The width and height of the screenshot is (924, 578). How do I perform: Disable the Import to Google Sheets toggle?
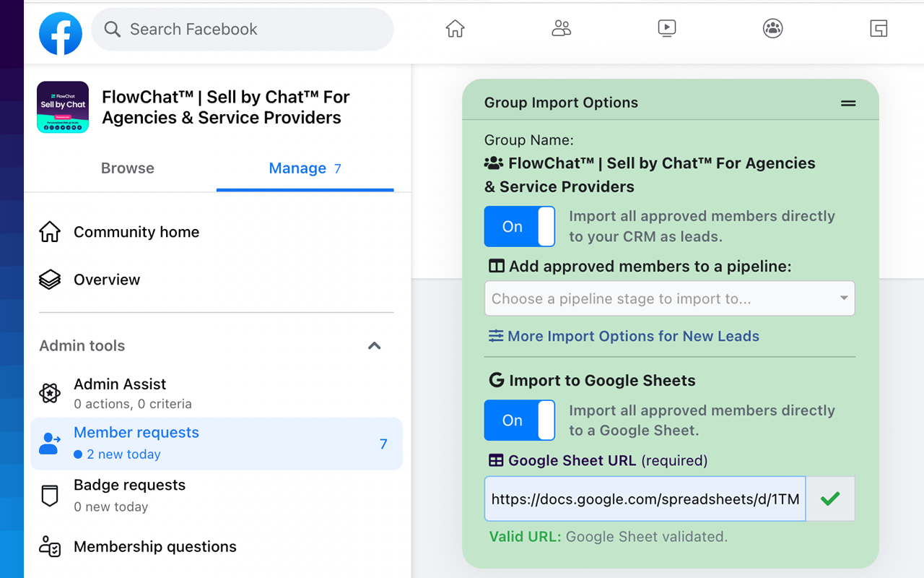pos(519,420)
